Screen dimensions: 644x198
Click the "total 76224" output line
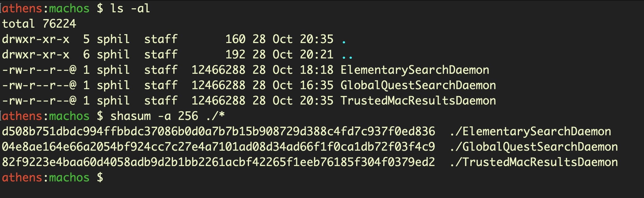[x=39, y=24]
